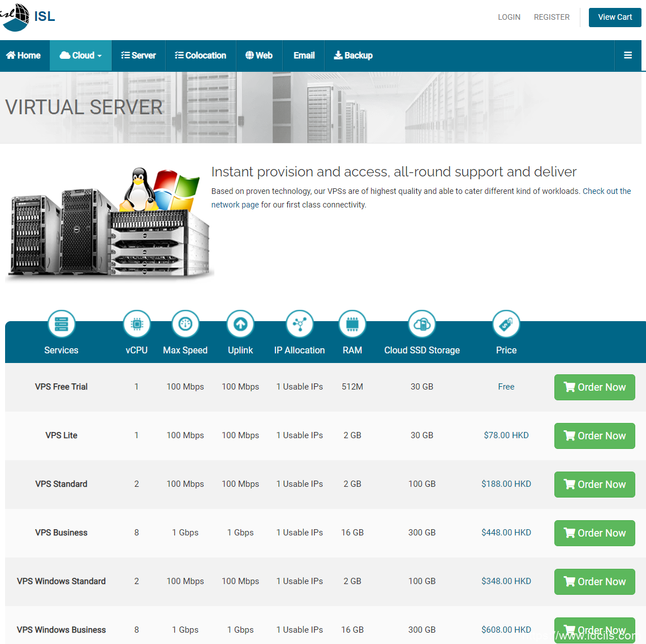
Task: Open the hamburger menu icon
Action: (627, 55)
